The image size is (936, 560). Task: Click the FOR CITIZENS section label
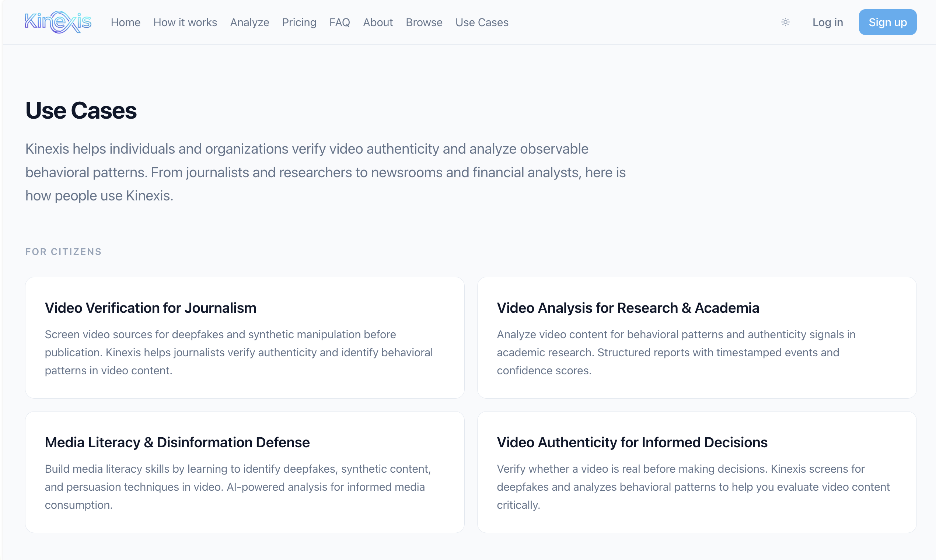click(63, 252)
